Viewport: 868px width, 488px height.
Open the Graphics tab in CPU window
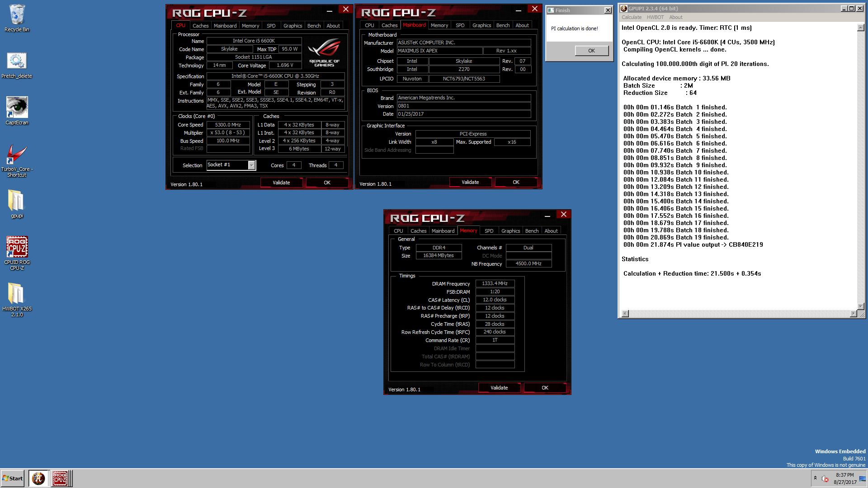point(292,26)
